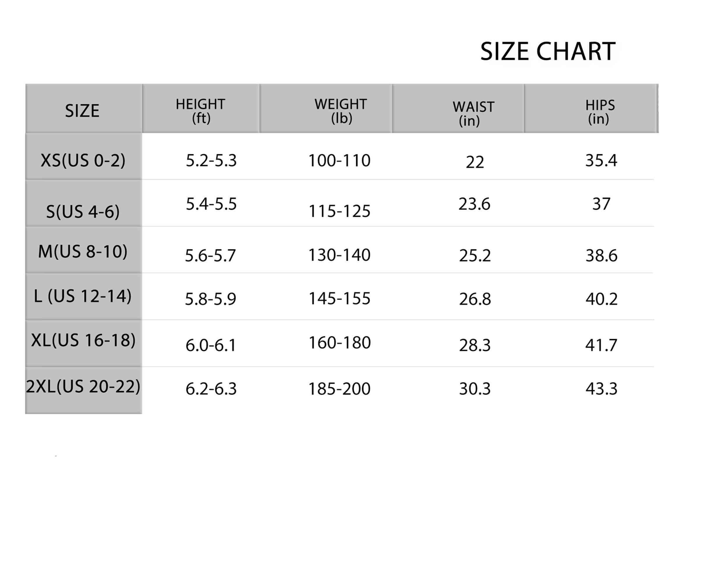Click the 2XL(US 20-22) size row label
728x582 pixels.
[83, 386]
